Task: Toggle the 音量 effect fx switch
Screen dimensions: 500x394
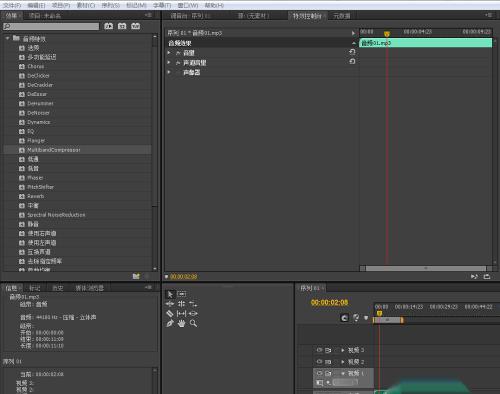Action: click(x=178, y=53)
